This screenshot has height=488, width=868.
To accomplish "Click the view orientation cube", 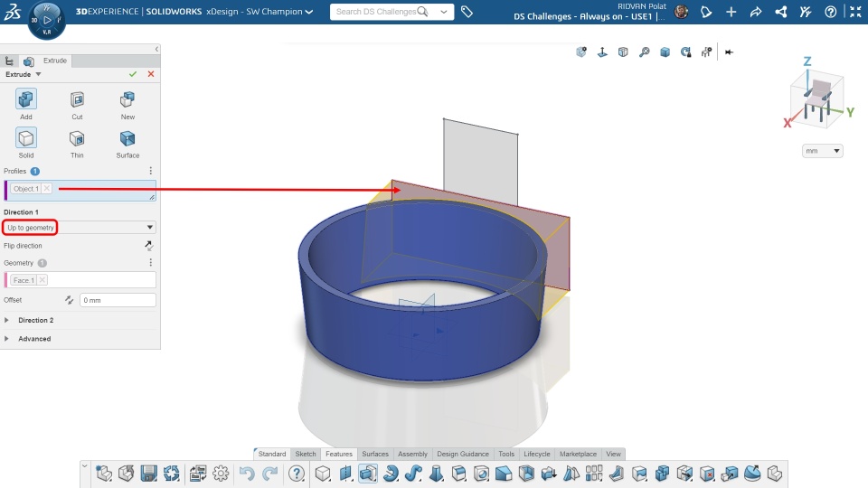I will click(816, 99).
